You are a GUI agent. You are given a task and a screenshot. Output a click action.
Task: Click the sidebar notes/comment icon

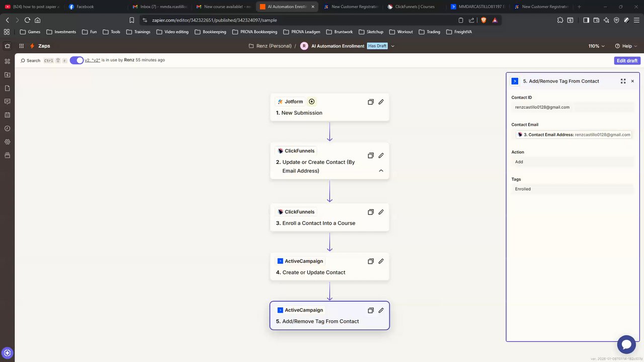tap(7, 102)
